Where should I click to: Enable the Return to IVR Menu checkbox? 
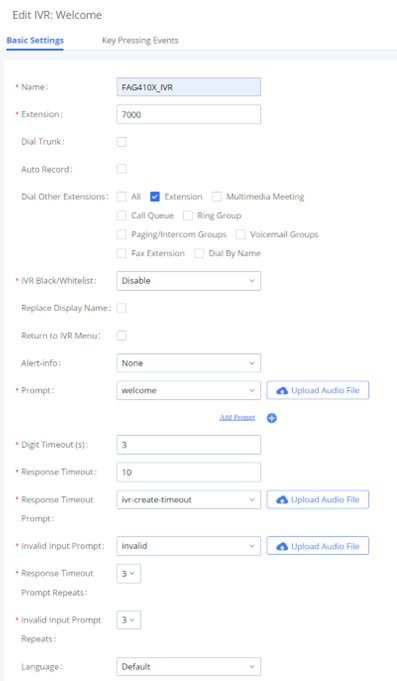click(x=122, y=335)
